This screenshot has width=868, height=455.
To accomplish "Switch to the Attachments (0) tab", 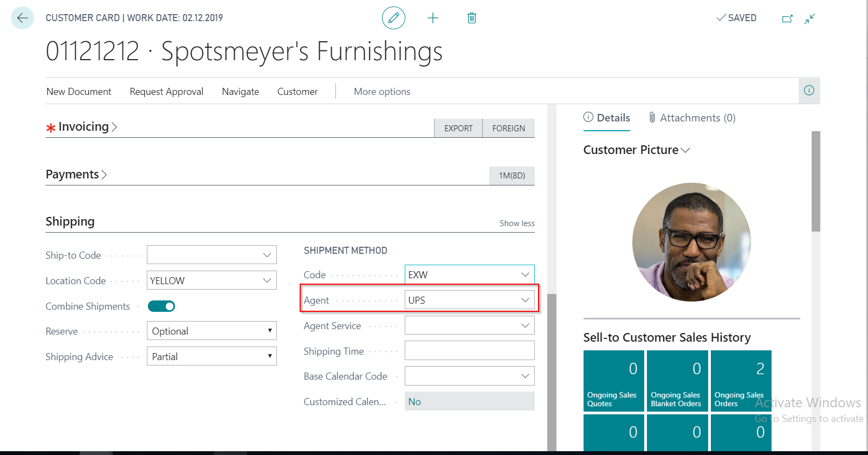I will [692, 118].
